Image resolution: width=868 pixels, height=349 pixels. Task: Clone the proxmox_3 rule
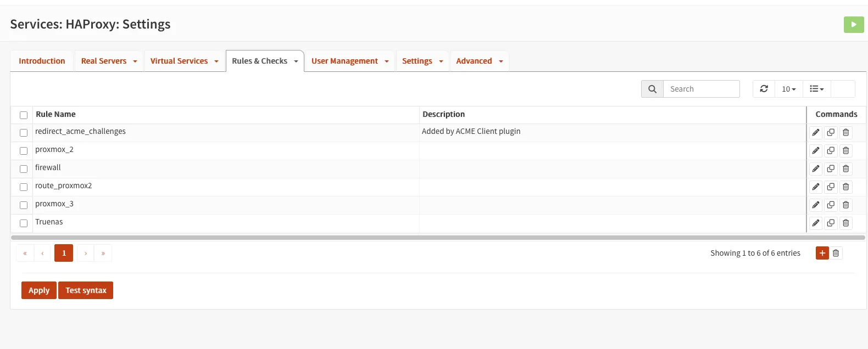[x=831, y=205]
